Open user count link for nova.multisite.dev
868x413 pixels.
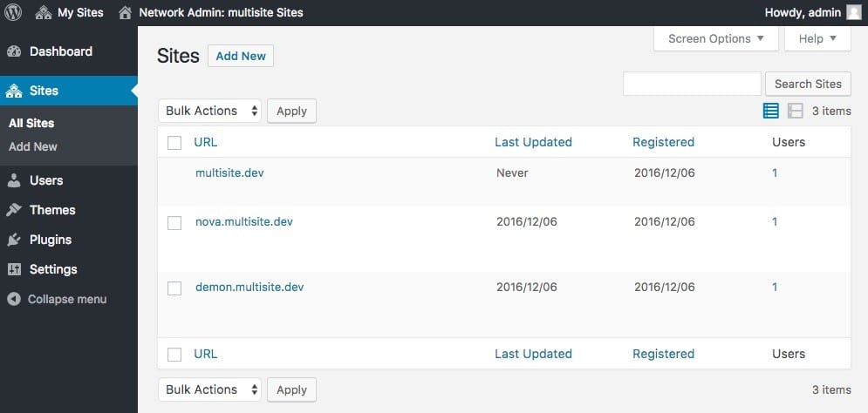(775, 221)
